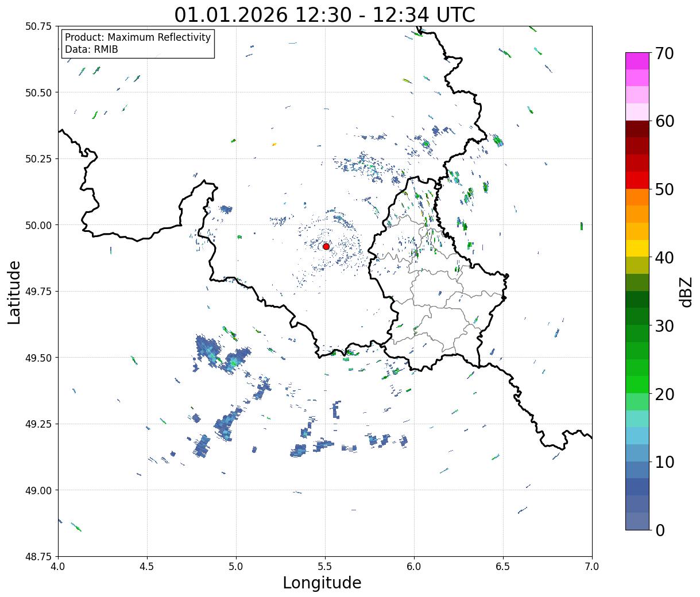Pick the dark maroon swatch below 60
Viewport: 700px width, 597px height.
[637, 129]
